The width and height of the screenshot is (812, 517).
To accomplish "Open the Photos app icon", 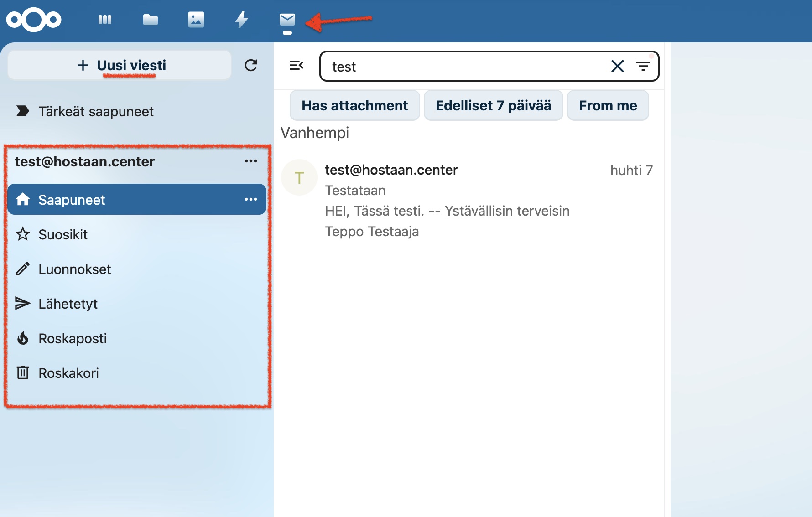I will tap(196, 20).
